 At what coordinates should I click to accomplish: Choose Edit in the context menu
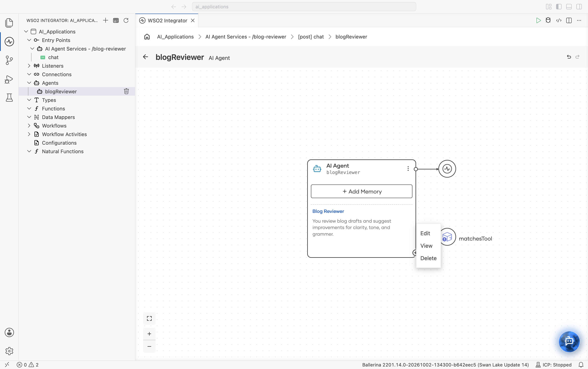[428, 233]
